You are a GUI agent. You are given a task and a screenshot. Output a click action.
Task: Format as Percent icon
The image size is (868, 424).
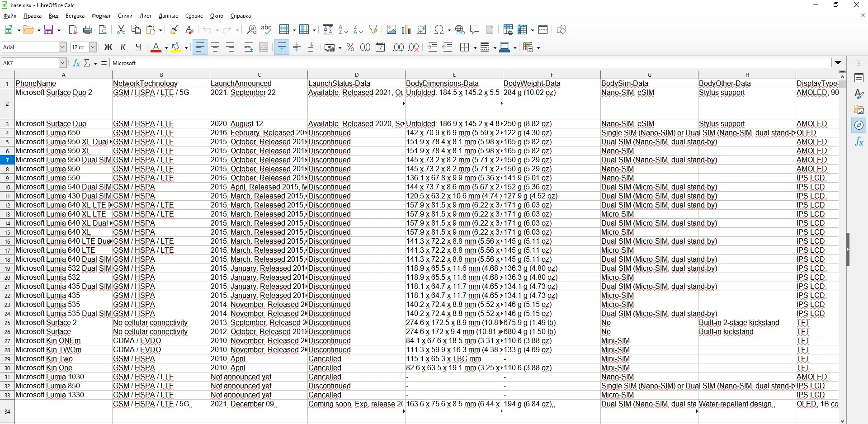click(350, 47)
